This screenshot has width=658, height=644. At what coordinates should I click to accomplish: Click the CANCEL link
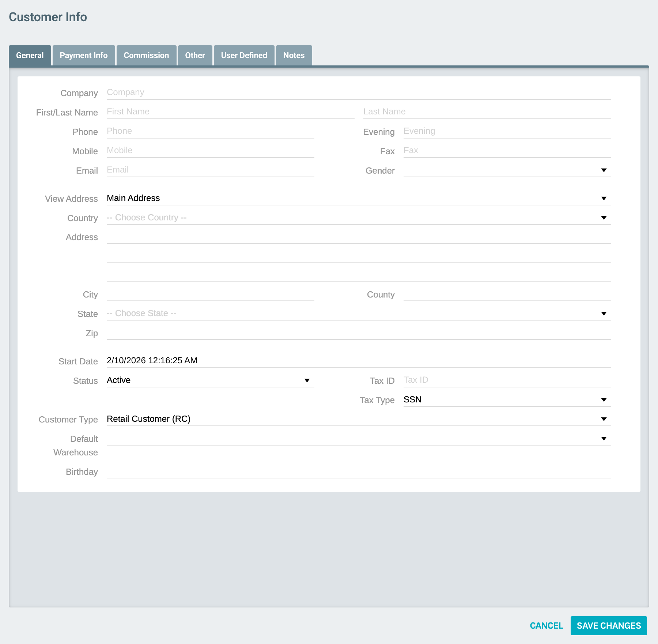[x=546, y=625]
